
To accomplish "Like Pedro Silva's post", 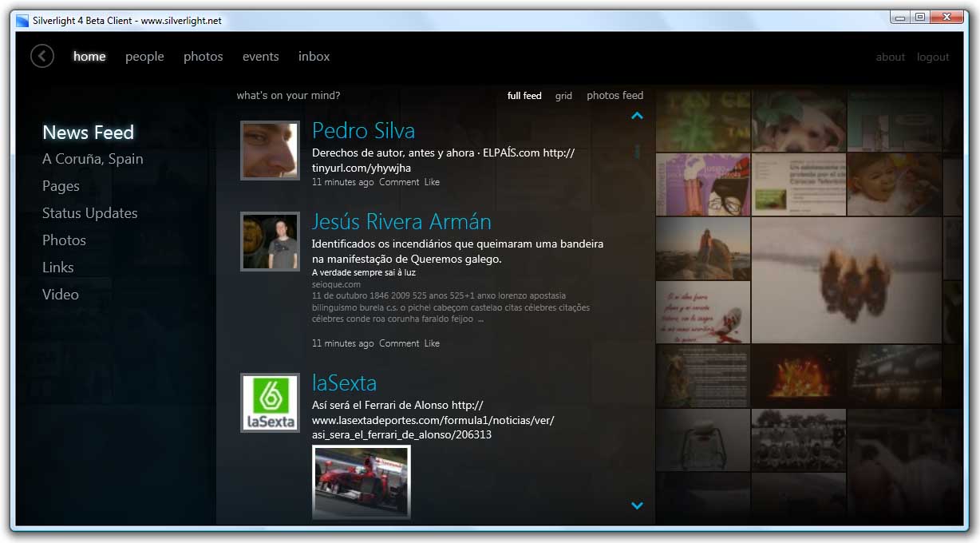I will coord(432,182).
